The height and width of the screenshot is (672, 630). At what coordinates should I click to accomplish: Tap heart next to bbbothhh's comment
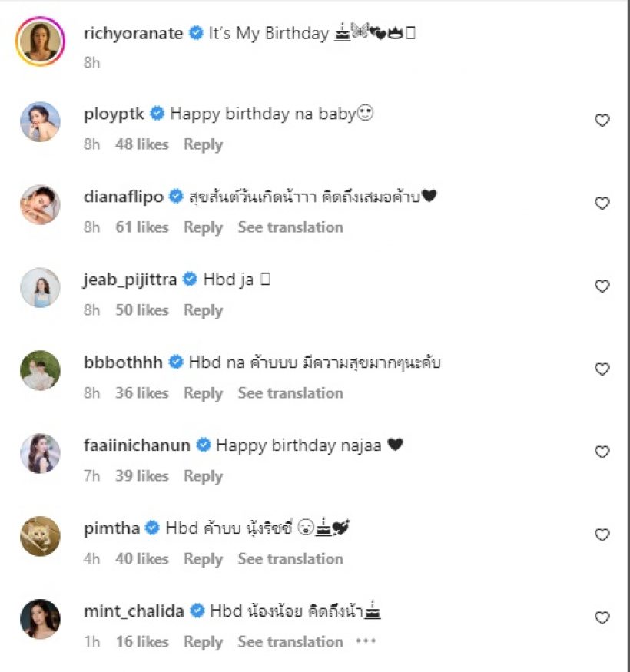[x=602, y=369]
